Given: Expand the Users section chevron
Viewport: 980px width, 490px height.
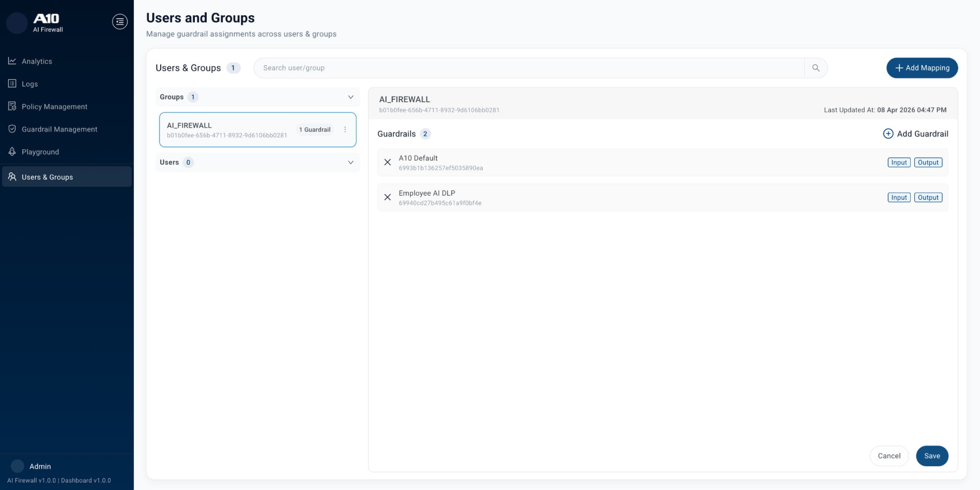Looking at the screenshot, I should click(350, 163).
